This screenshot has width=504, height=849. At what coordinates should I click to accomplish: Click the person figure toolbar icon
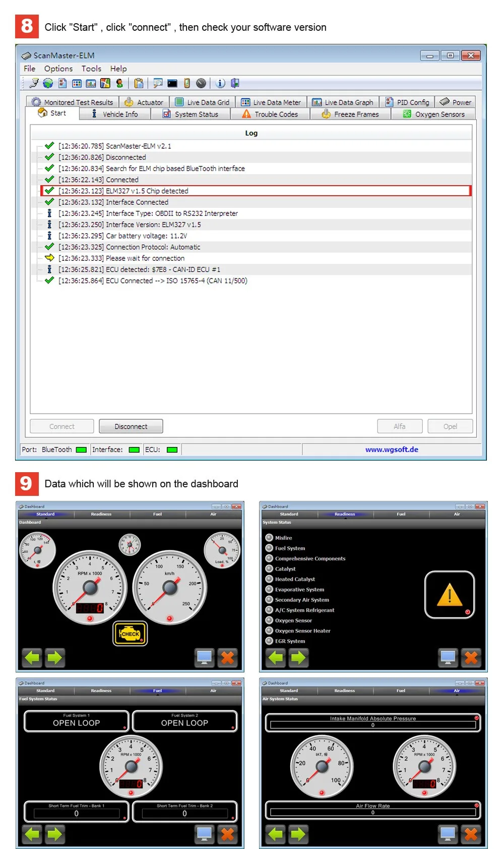point(119,83)
